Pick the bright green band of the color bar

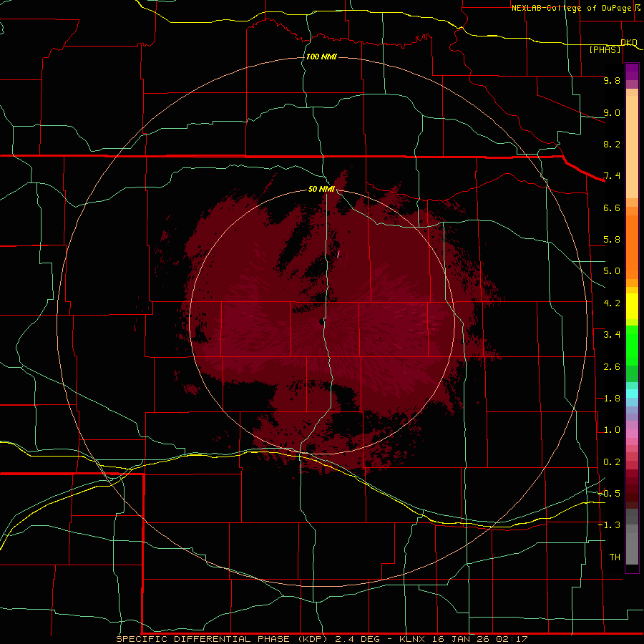[632, 345]
